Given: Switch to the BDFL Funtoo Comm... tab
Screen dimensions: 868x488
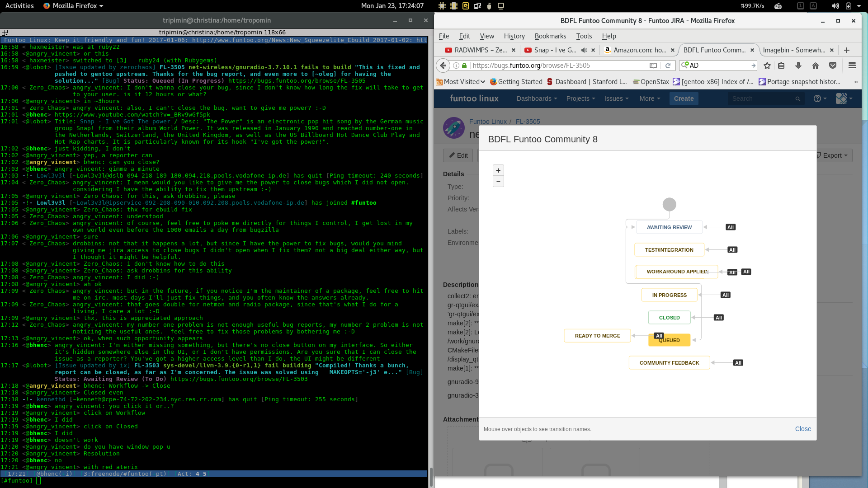Looking at the screenshot, I should [714, 50].
